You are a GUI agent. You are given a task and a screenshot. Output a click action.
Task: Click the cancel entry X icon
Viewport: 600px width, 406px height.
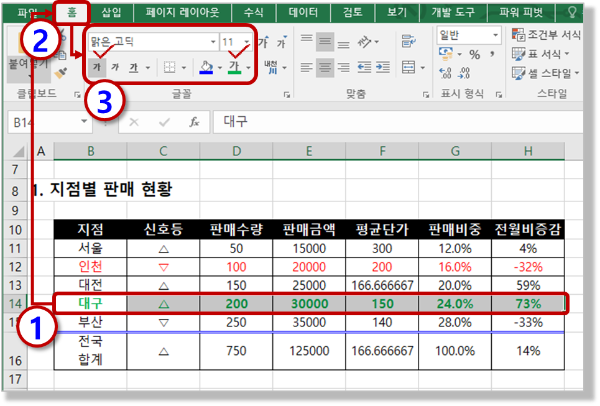point(134,122)
